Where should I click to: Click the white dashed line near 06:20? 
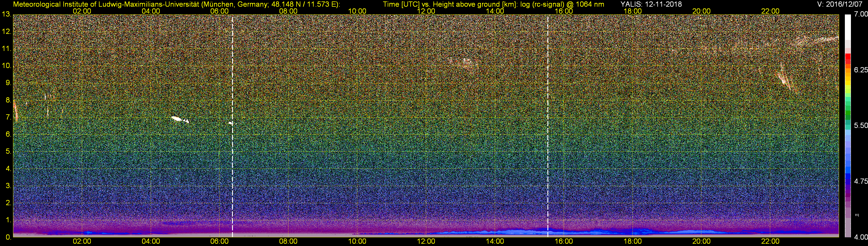(x=233, y=126)
